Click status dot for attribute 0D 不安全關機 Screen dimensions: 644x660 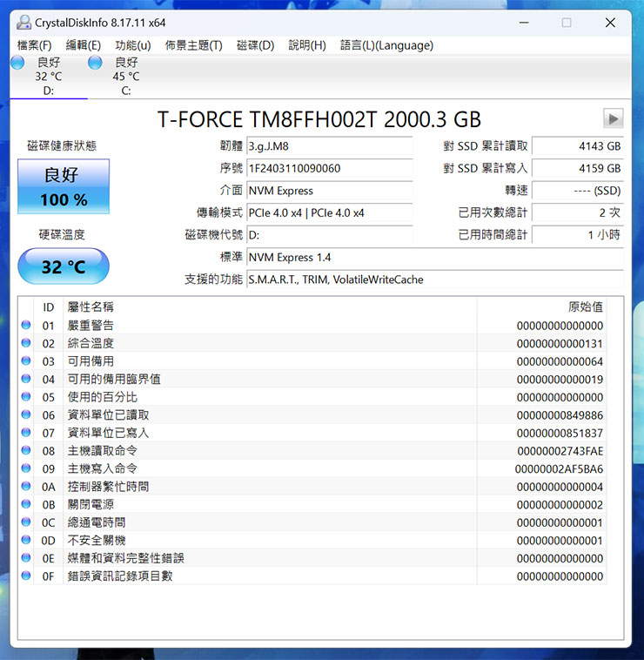(x=26, y=540)
